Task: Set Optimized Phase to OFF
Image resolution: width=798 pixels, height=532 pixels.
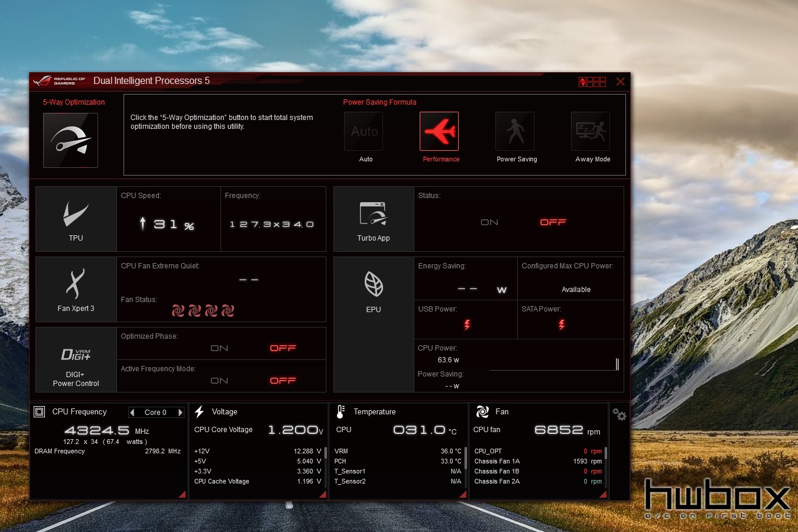Action: tap(283, 348)
